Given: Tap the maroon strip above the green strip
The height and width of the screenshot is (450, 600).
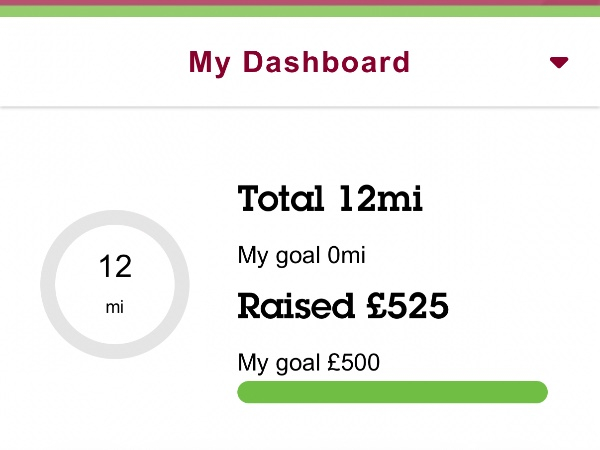Looking at the screenshot, I should pos(300,3).
